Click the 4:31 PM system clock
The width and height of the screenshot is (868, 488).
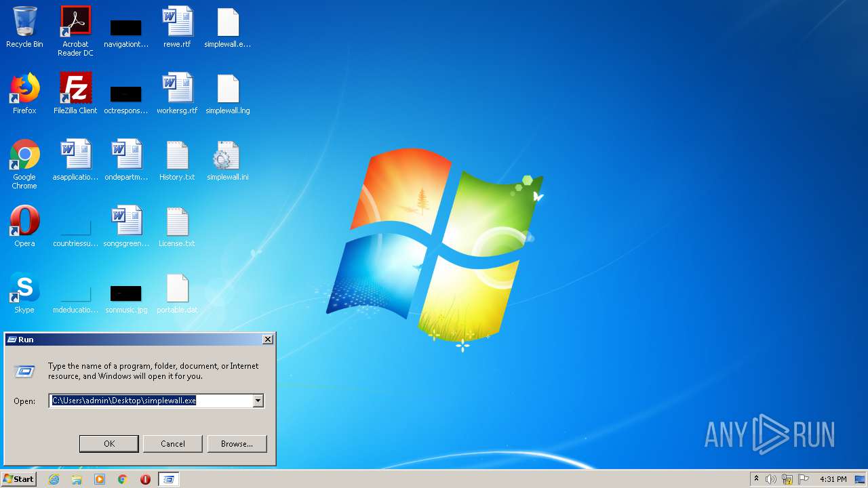click(833, 479)
